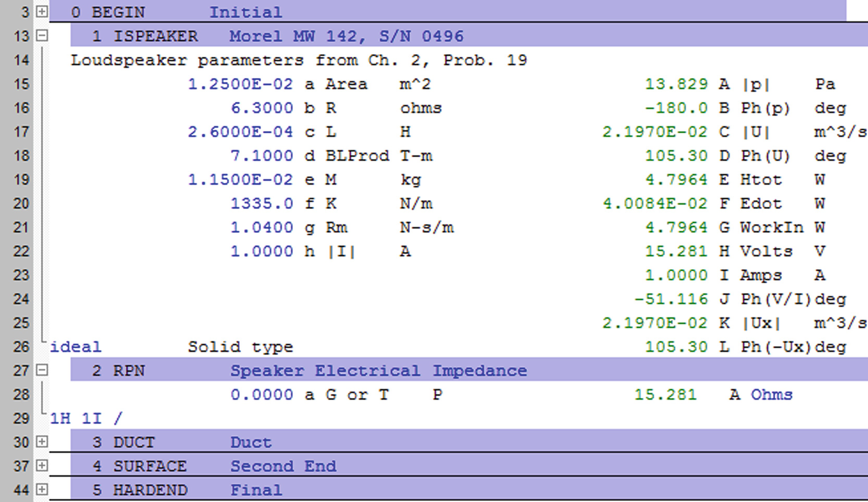Collapse the 1 ISPEAKER segment

[42, 35]
